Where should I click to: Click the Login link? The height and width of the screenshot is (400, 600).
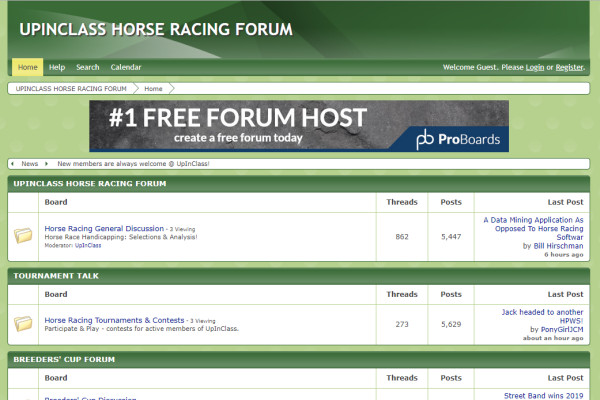click(535, 67)
